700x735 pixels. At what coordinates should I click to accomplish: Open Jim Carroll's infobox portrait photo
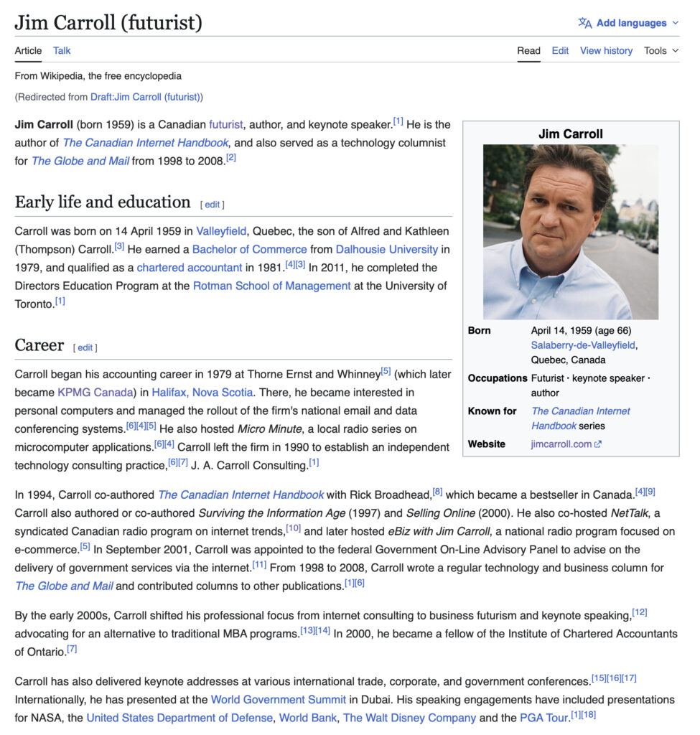click(570, 232)
